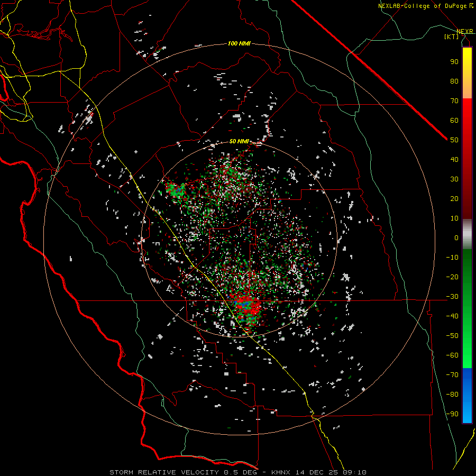This screenshot has height=476, width=476.
Task: Click the KHNX station identifier in caption
Action: [281, 472]
